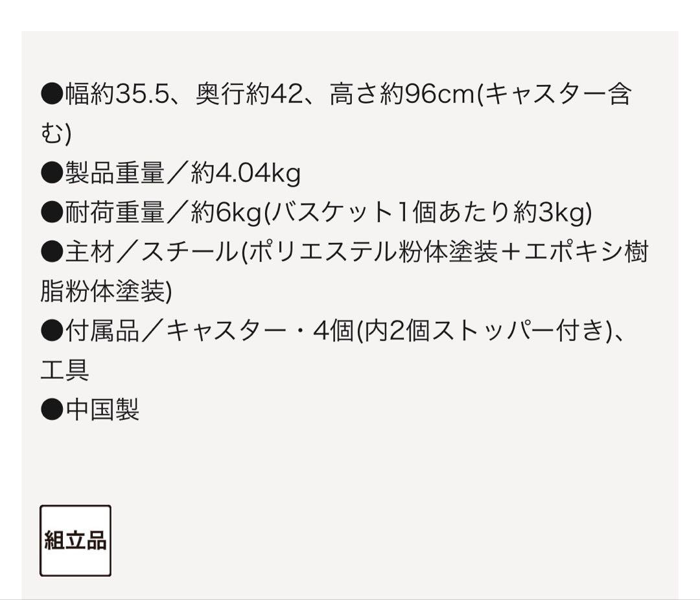Click the bullet before 製品重量 line
Viewport: 700px width, 600px height.
pyautogui.click(x=52, y=173)
